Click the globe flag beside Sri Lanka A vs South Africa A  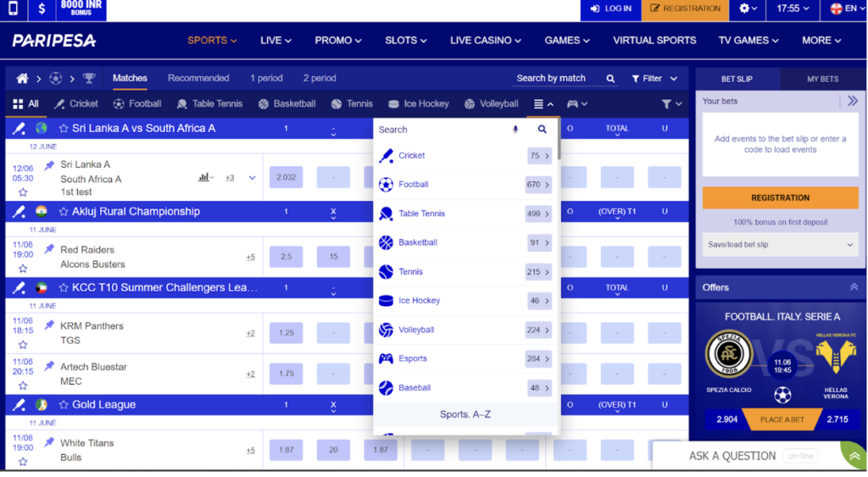pos(42,129)
